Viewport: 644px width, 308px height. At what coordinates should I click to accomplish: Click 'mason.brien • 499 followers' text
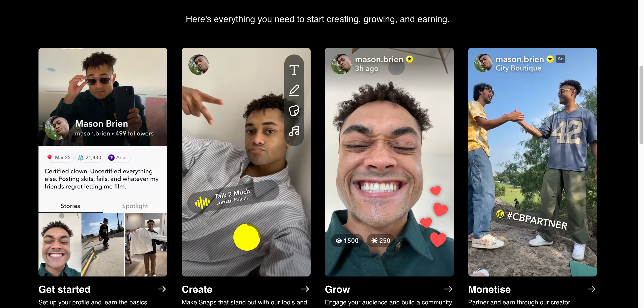point(114,134)
